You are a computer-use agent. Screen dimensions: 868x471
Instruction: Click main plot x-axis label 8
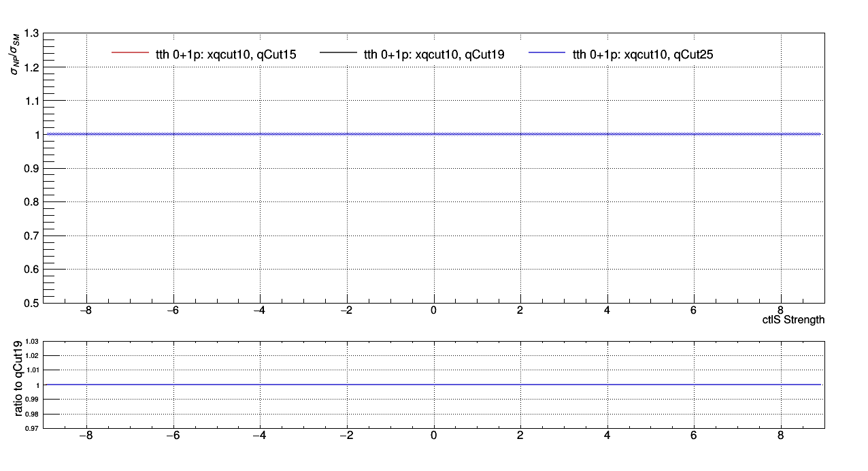point(781,310)
